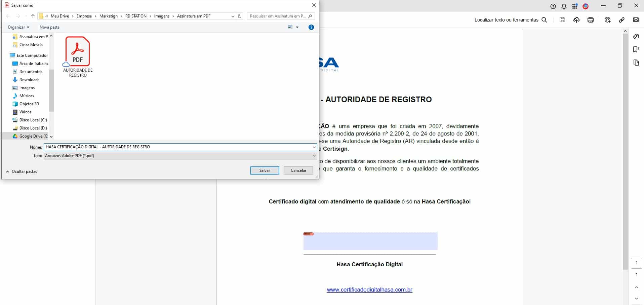Viewport: 644px width, 305px height.
Task: Open view options dropdown arrow
Action: point(297,27)
